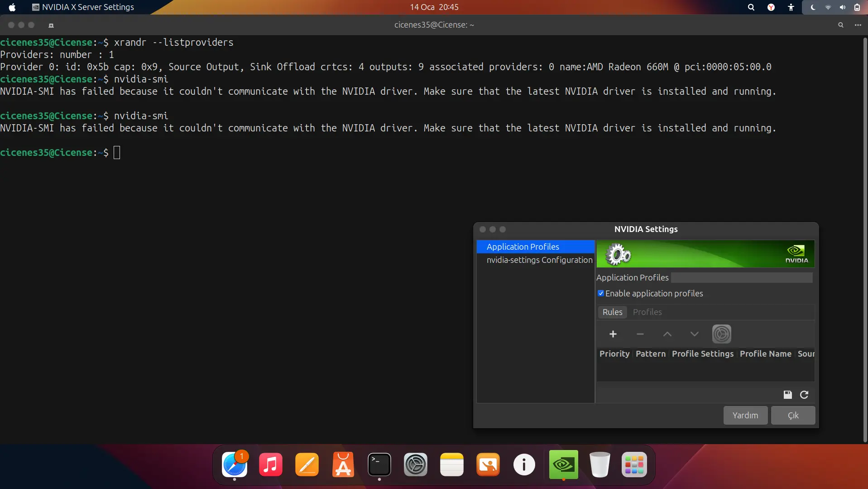Reload profiles with the refresh icon
Viewport: 868px width, 489px height.
click(x=804, y=395)
